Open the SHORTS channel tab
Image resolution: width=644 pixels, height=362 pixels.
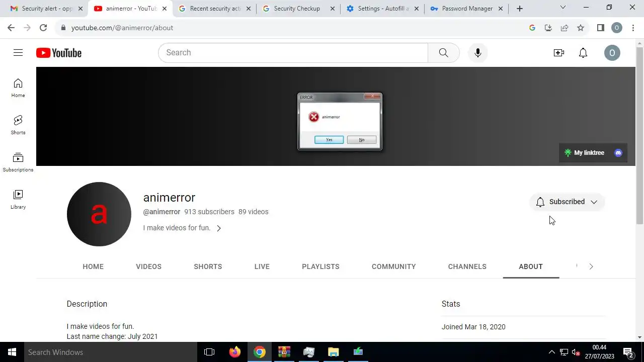pyautogui.click(x=208, y=266)
